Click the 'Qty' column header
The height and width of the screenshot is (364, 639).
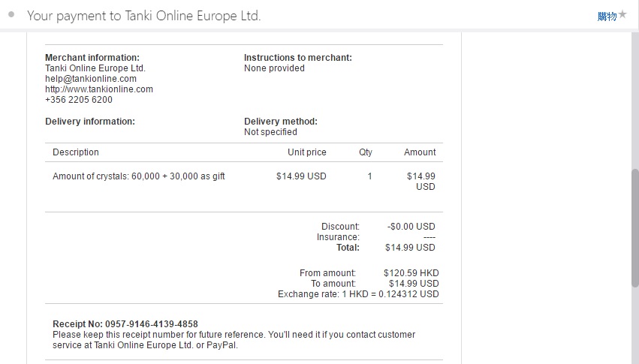[366, 152]
